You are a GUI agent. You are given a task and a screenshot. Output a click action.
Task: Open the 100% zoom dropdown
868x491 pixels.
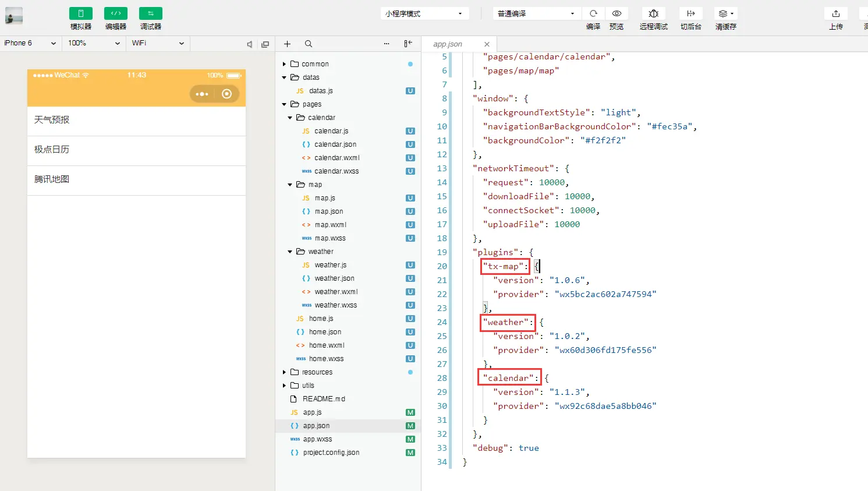click(94, 43)
